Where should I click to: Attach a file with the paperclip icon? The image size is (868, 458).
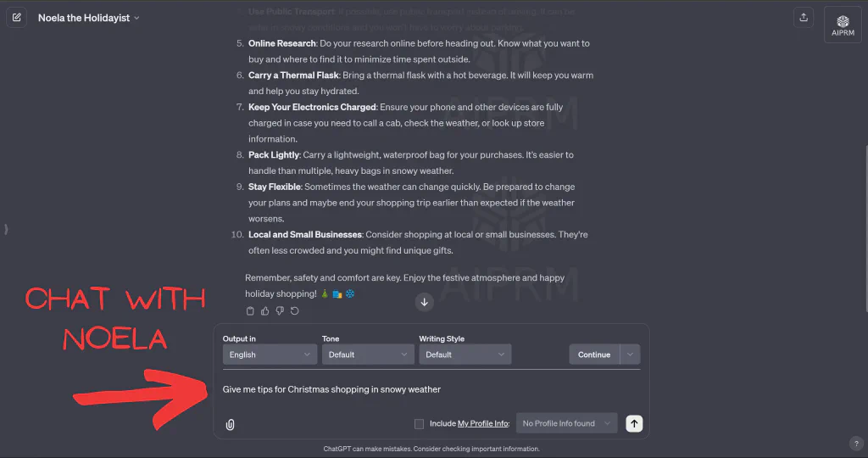click(231, 425)
